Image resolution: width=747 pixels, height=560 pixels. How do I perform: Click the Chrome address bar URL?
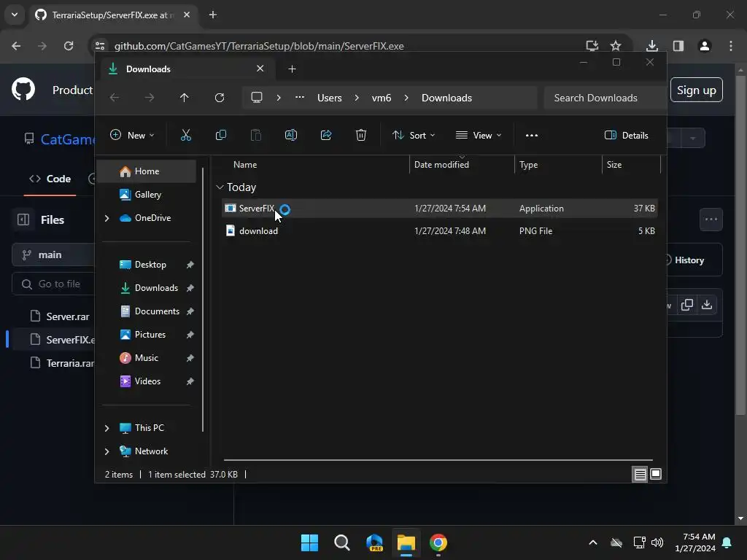[259, 46]
